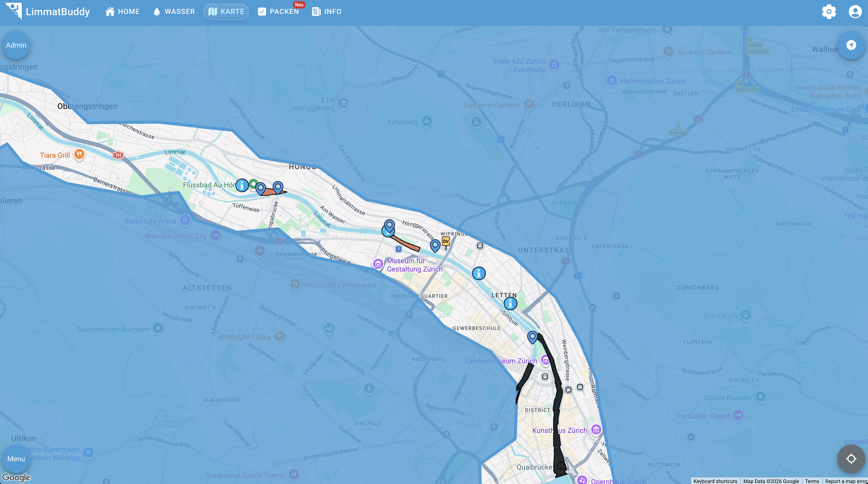The image size is (868, 484).
Task: Open the WASSER tab
Action: 174,11
